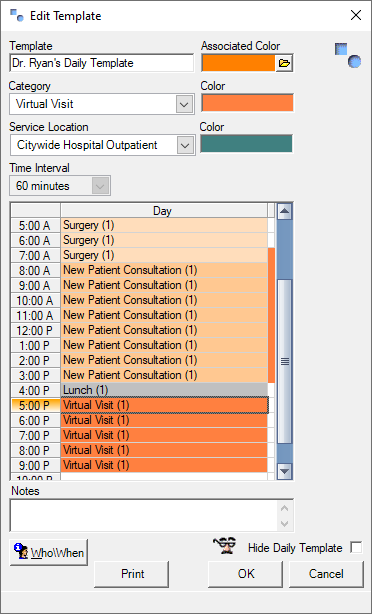372x614 pixels.
Task: Click the teal Service Location color swatch
Action: tap(246, 143)
